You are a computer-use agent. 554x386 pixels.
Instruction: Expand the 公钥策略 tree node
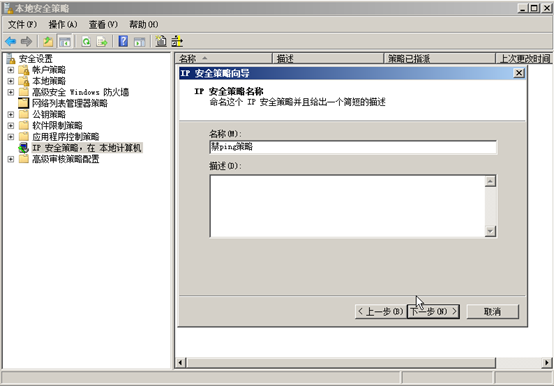coord(11,114)
